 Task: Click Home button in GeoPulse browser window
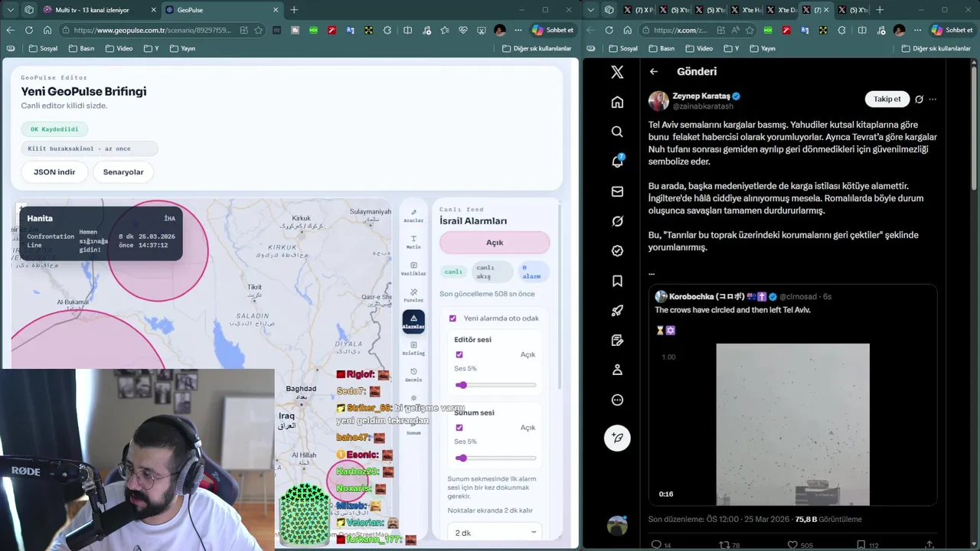tap(47, 31)
